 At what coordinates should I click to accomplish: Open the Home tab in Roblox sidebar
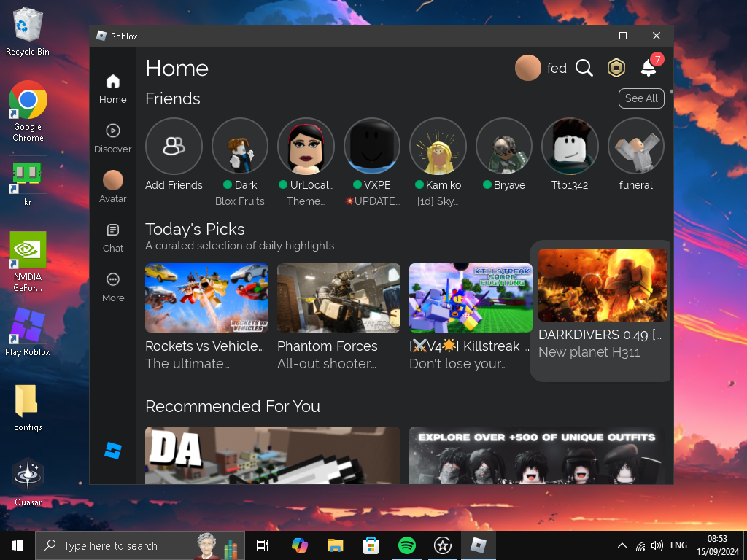113,89
